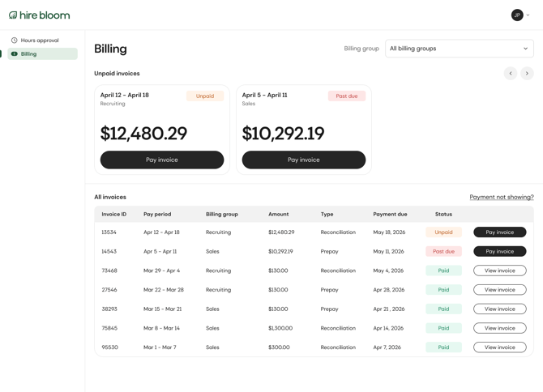
Task: Open the Payment not showing? link
Action: pos(502,197)
